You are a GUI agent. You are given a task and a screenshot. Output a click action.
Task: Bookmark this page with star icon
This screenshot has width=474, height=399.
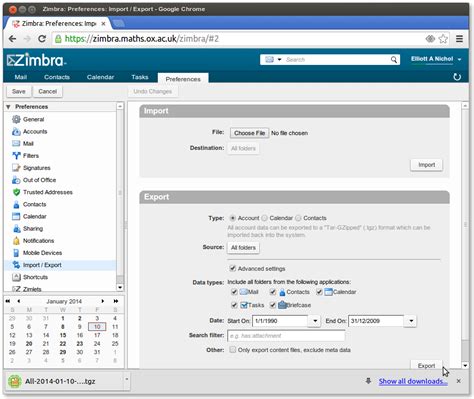443,39
